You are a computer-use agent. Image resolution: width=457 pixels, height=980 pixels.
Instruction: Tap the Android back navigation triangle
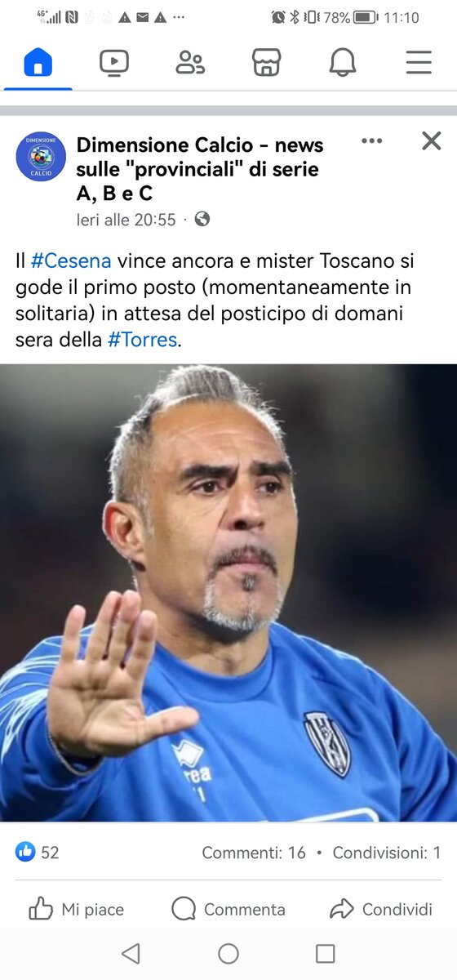coord(131,953)
